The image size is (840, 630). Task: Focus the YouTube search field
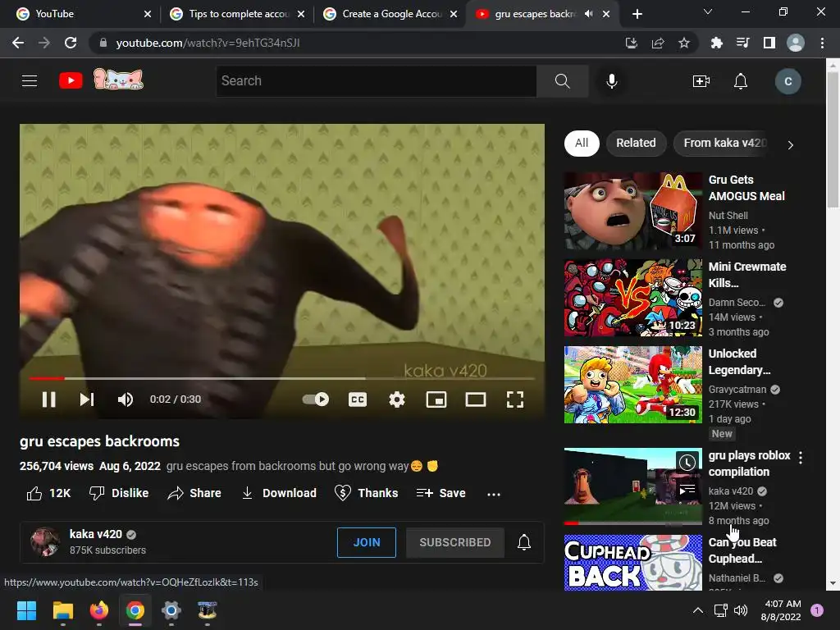[376, 81]
